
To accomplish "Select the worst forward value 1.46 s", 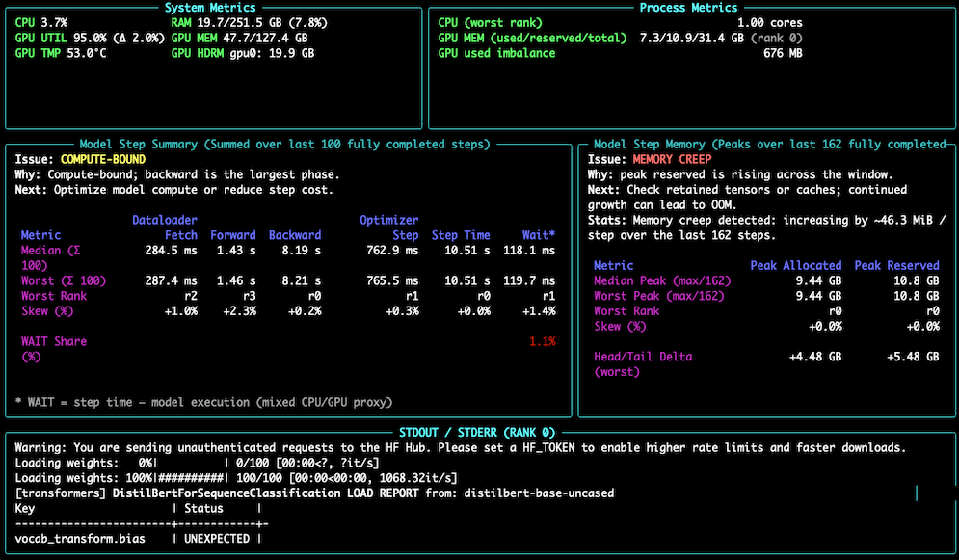I will pyautogui.click(x=236, y=281).
